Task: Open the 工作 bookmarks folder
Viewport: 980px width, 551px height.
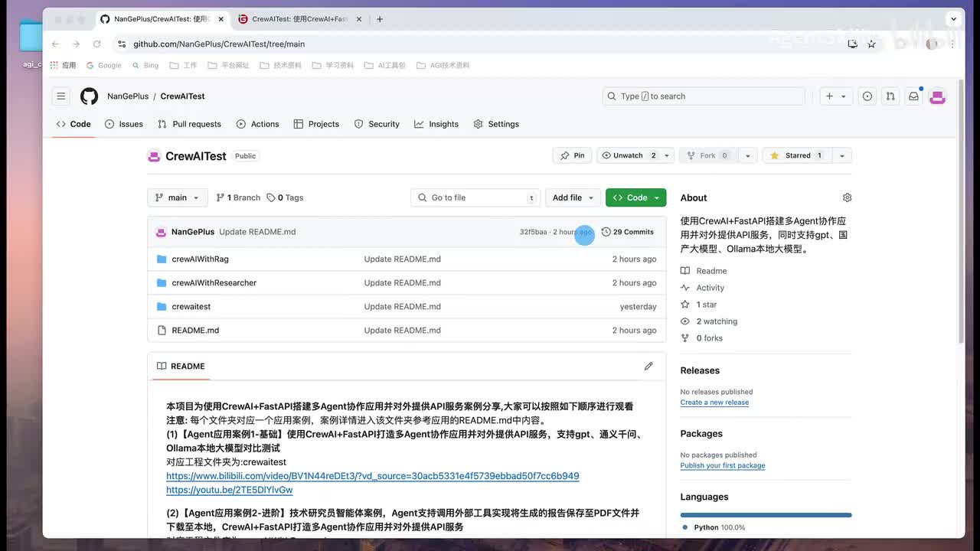Action: pyautogui.click(x=183, y=66)
